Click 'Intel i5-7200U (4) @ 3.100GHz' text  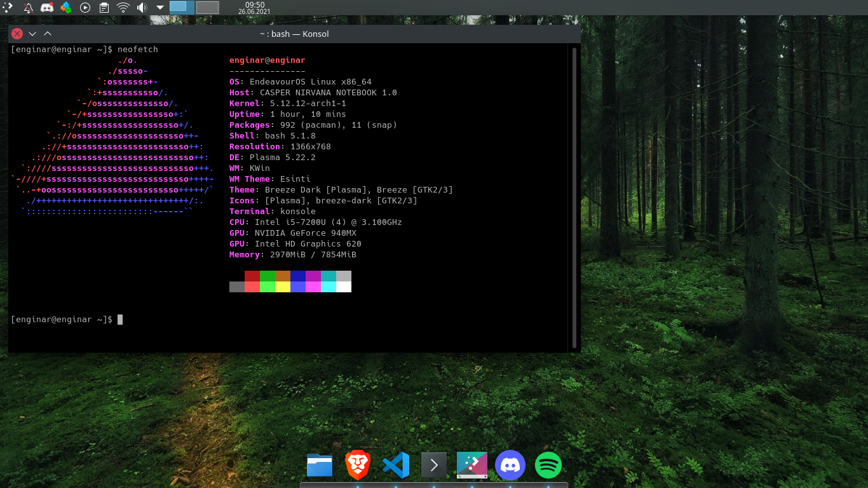[x=329, y=222]
